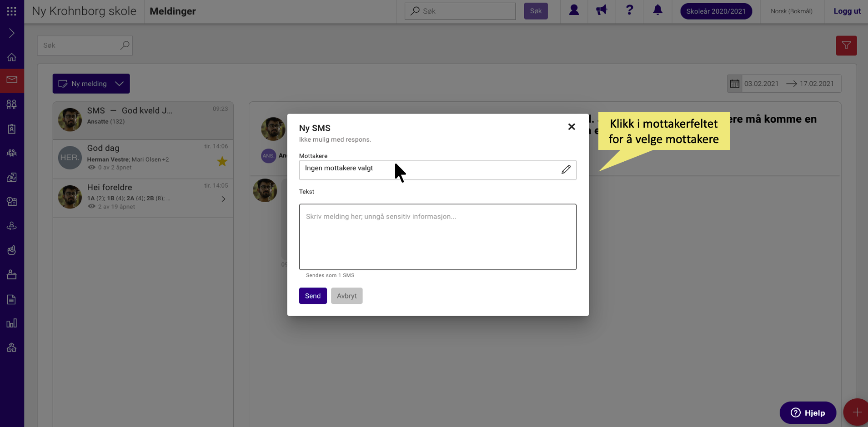Viewport: 868px width, 427px height.
Task: Go to home icon in sidebar
Action: 12,57
